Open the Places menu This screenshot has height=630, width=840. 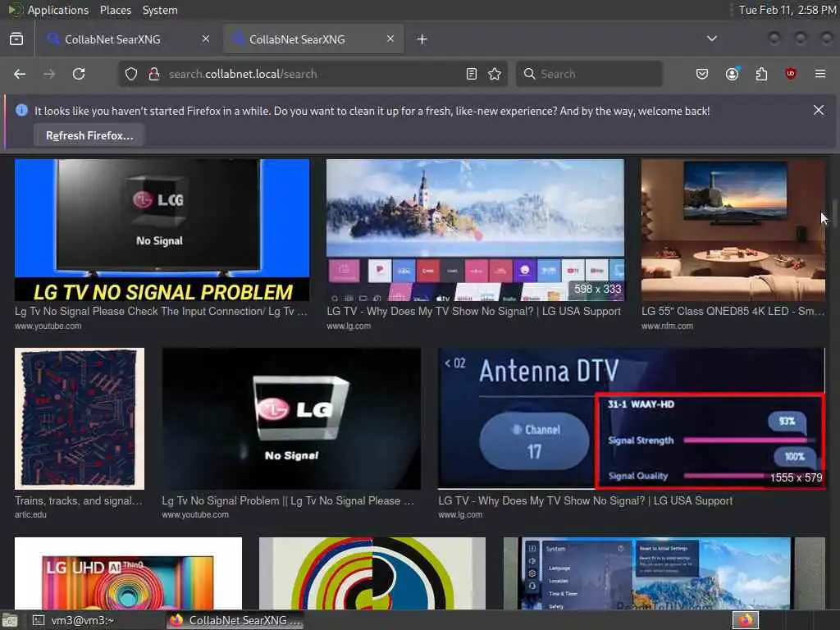(115, 10)
